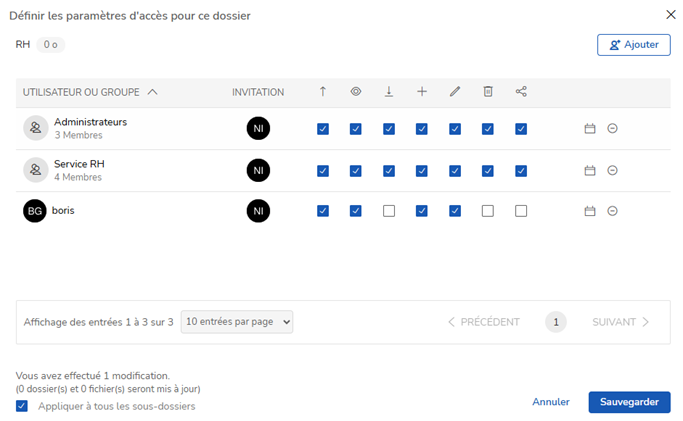
Task: Click the Sauvegarder button
Action: tap(629, 402)
